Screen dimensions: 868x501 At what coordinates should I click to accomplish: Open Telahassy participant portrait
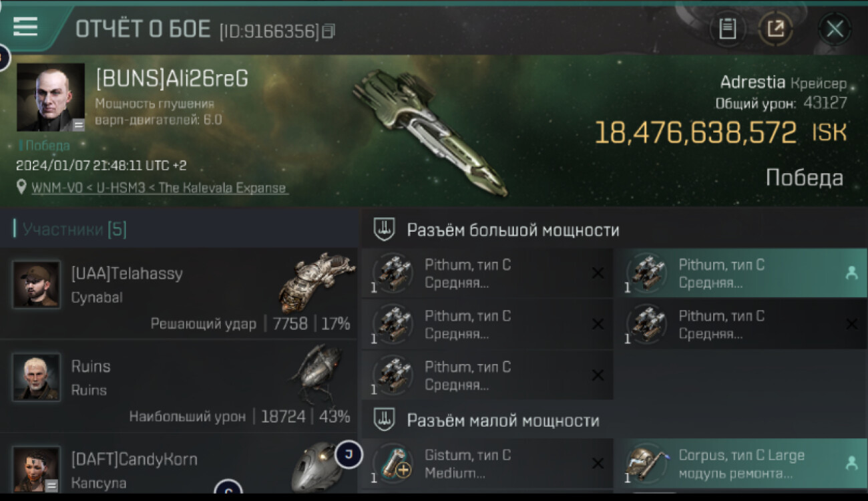pos(36,284)
